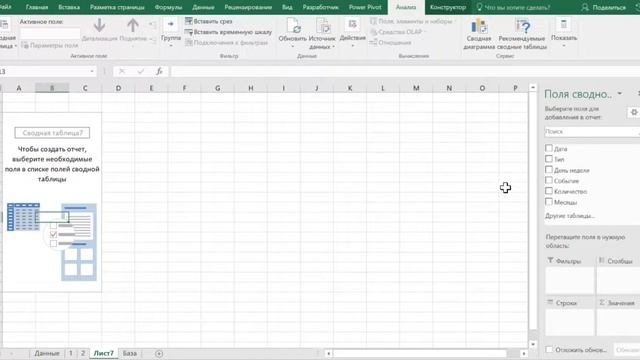Click the Вставить срез slicer icon
The width and height of the screenshot is (640, 360).
click(x=189, y=21)
